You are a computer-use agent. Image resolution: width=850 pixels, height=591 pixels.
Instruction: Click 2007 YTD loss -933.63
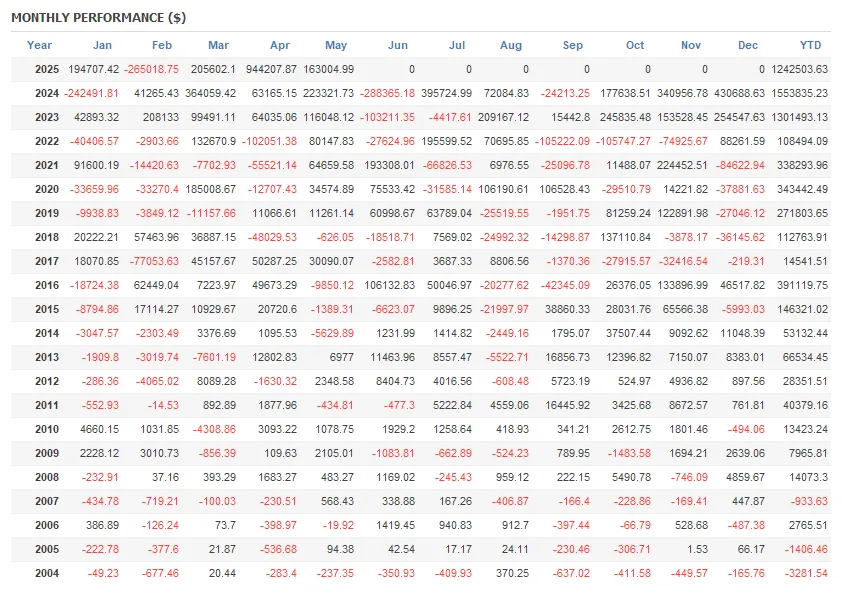point(809,501)
